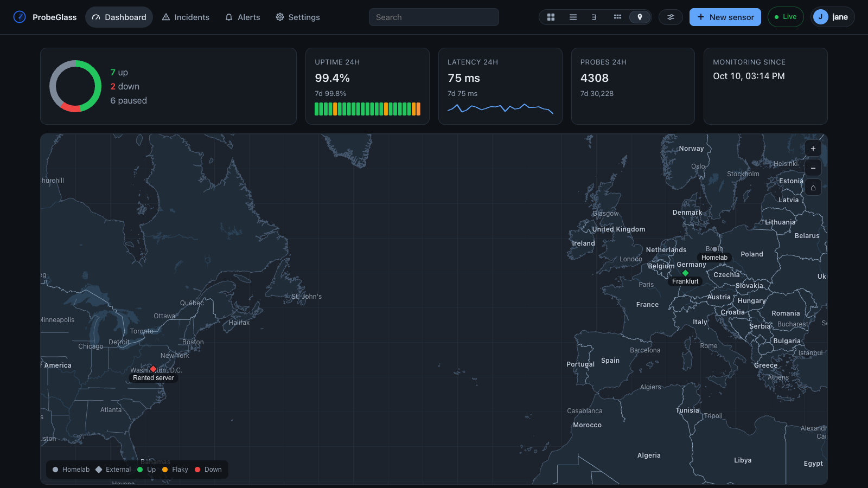Switch to timeline bars view
This screenshot has height=488, width=868.
(595, 17)
